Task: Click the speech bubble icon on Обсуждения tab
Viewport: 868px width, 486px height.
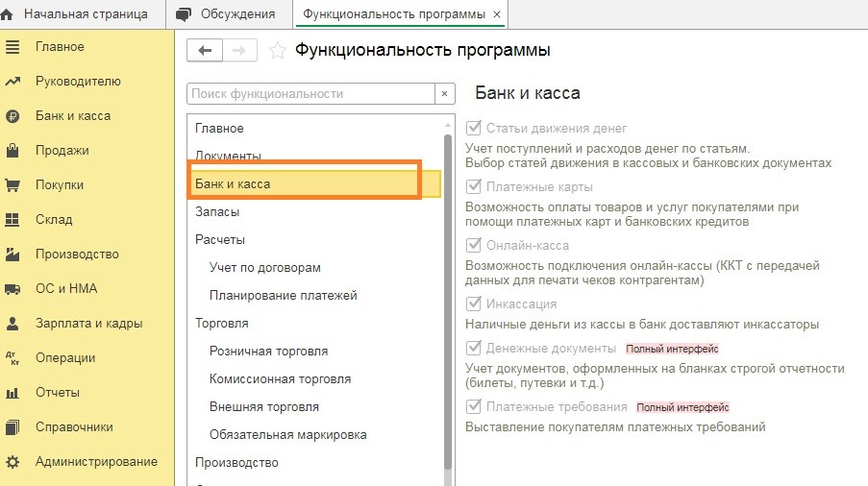Action: point(184,15)
